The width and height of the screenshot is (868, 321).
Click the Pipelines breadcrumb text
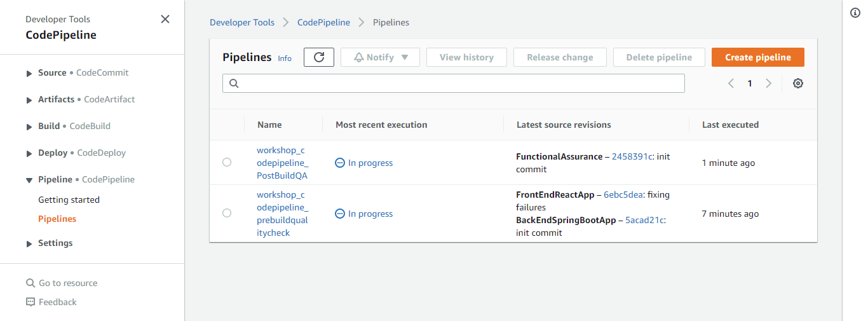391,22
